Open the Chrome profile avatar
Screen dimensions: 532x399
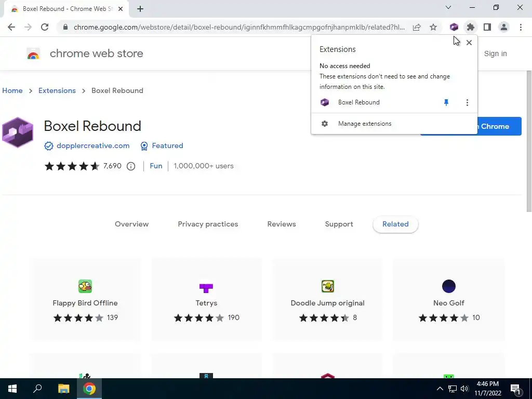point(504,27)
